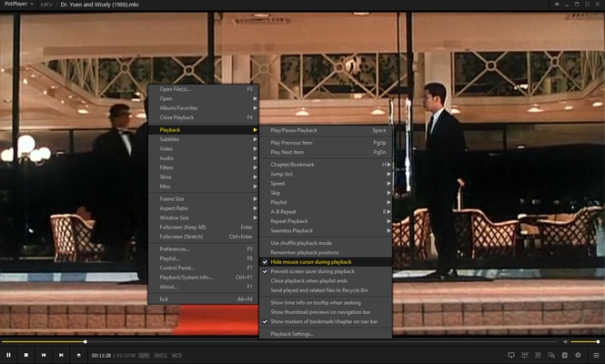Click the previous track button in control bar
Screen dimensions: 605x364
[x=44, y=355]
